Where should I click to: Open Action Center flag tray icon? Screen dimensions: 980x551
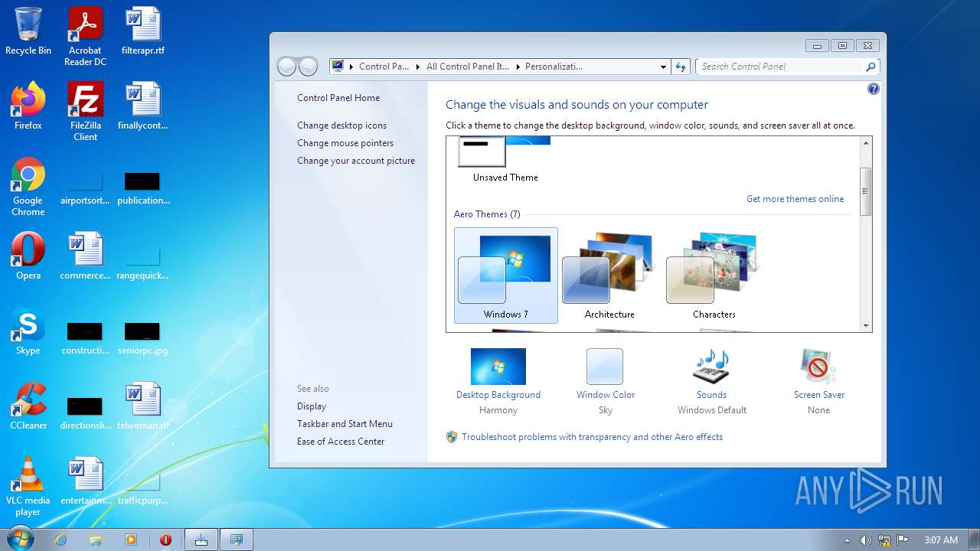pyautogui.click(x=903, y=540)
